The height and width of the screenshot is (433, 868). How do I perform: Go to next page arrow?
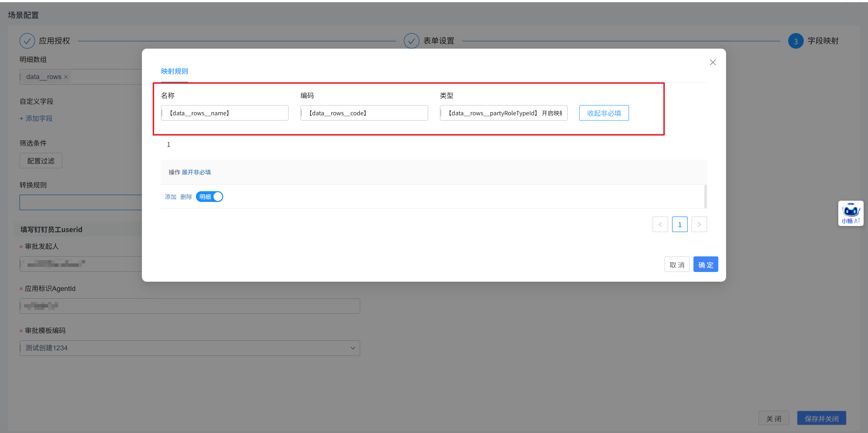point(699,224)
